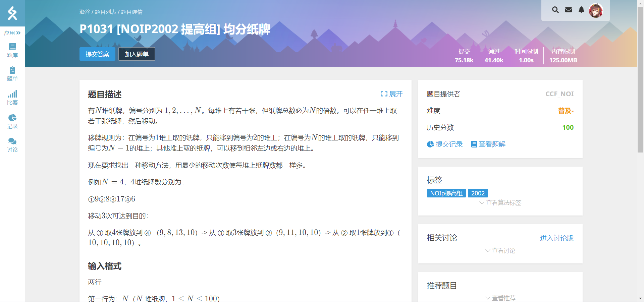Click the 提交答案 submit button
644x302 pixels.
coord(97,54)
